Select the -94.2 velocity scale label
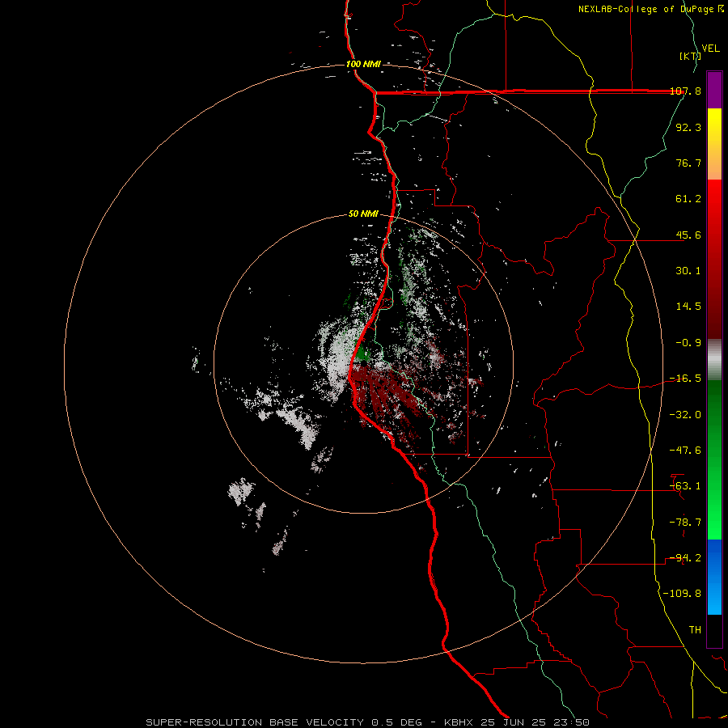This screenshot has width=728, height=728. 686,558
